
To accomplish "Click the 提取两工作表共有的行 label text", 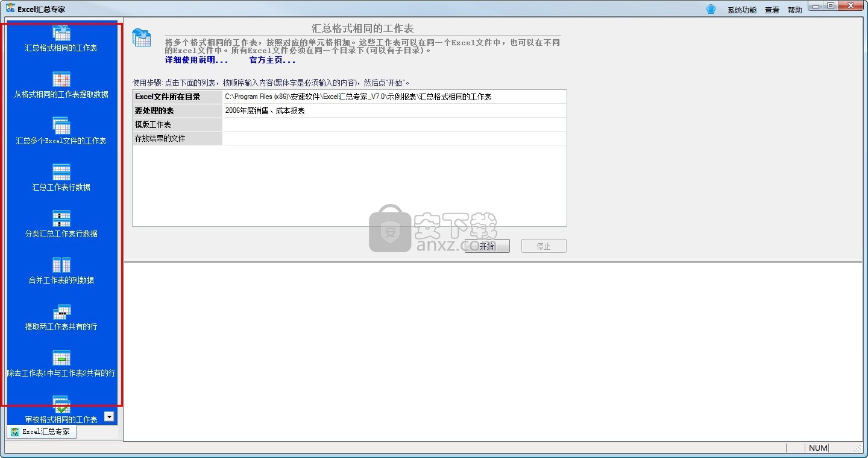I will click(61, 326).
